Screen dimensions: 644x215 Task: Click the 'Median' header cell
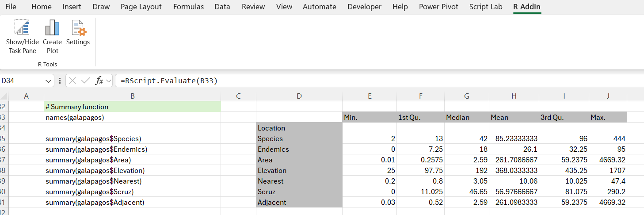click(467, 117)
